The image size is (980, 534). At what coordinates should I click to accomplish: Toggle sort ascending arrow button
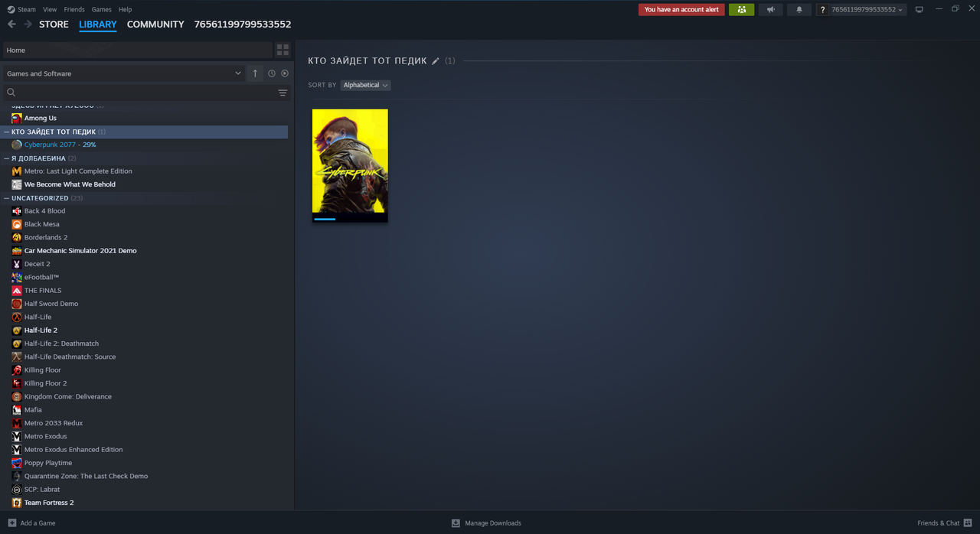point(255,73)
